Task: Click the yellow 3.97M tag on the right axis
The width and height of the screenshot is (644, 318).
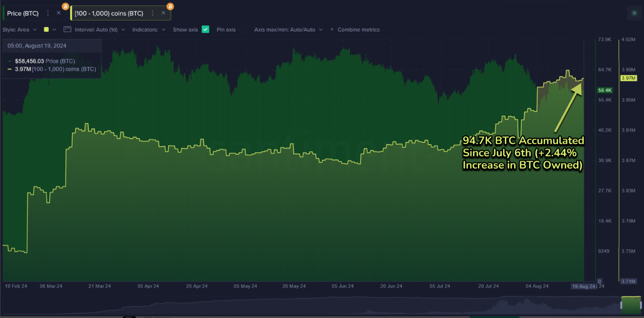Action: [x=630, y=78]
